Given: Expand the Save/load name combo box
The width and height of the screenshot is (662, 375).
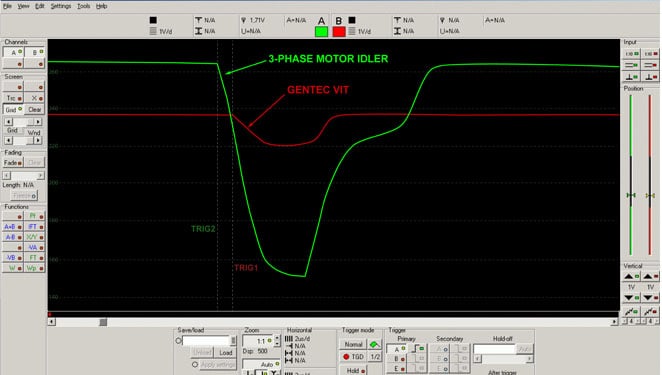Looking at the screenshot, I should click(x=233, y=341).
